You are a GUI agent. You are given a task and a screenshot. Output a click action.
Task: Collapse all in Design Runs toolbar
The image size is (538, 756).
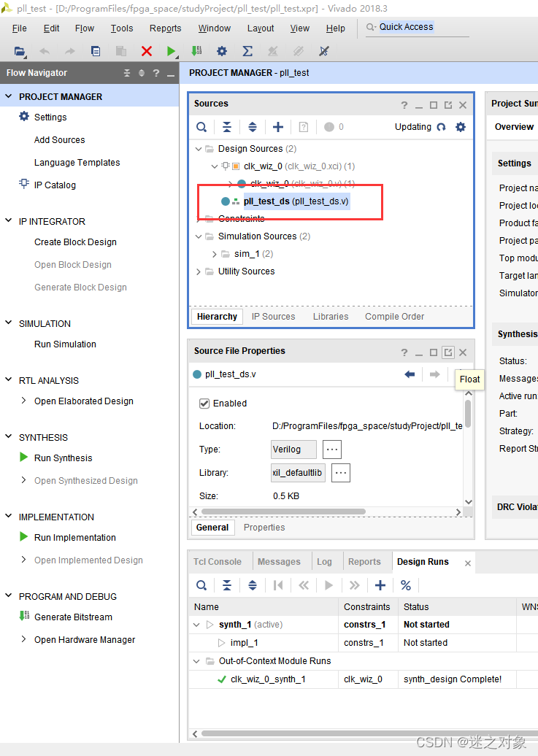(227, 585)
